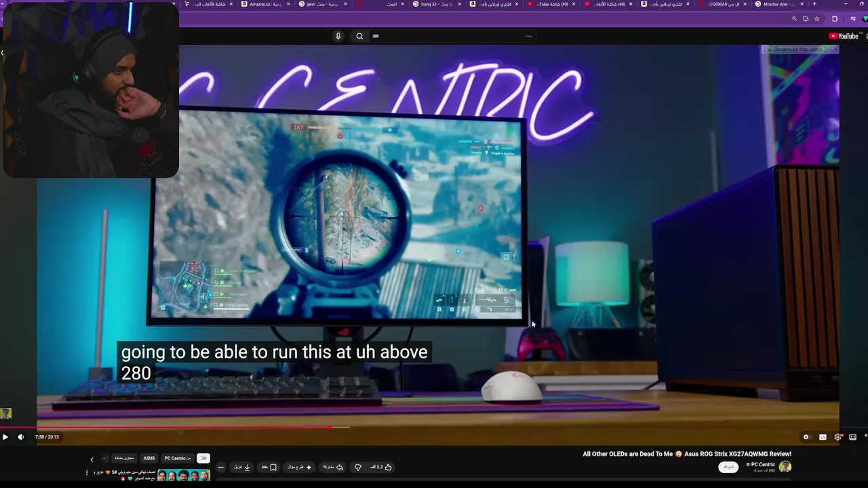Open options menu for recommended video
This screenshot has height=488, width=868.
87,473
